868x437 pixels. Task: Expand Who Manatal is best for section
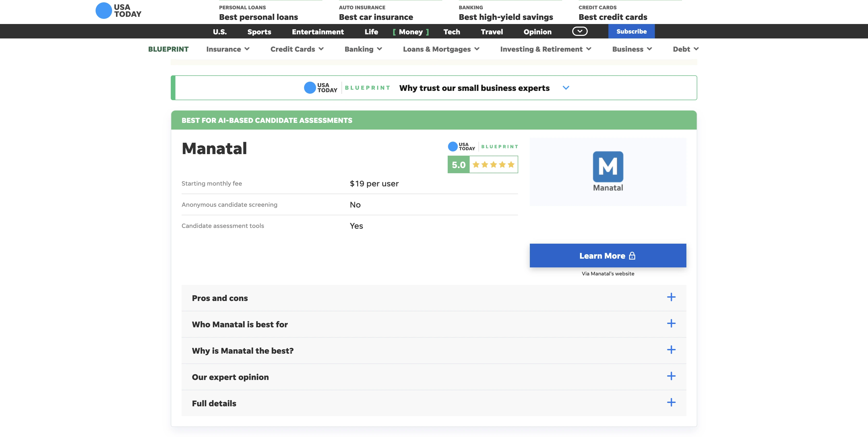click(x=239, y=324)
